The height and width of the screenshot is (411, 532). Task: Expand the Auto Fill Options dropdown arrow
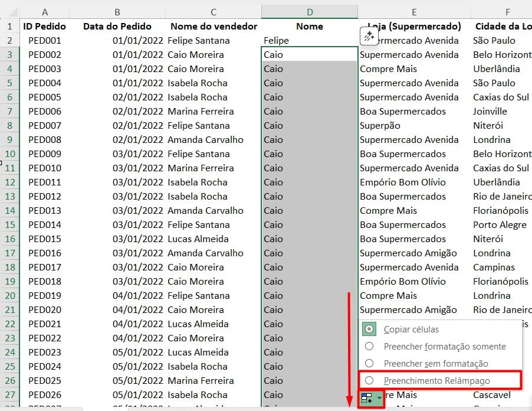pyautogui.click(x=379, y=399)
